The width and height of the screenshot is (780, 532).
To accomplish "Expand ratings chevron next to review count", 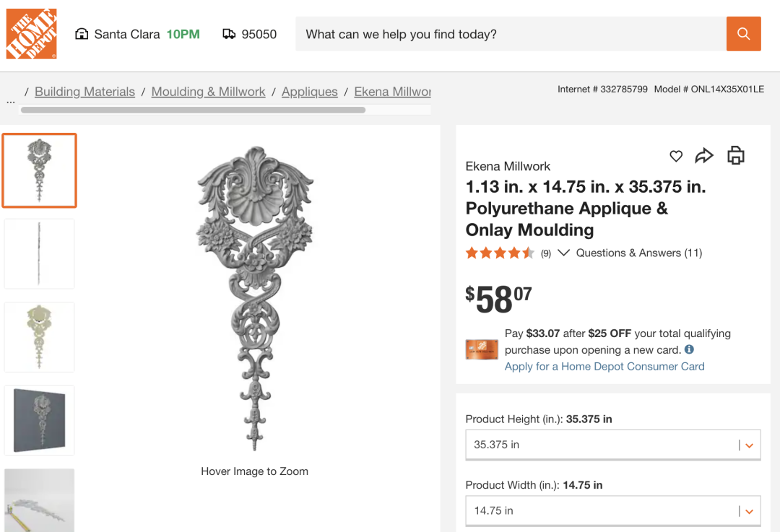I will (x=564, y=253).
